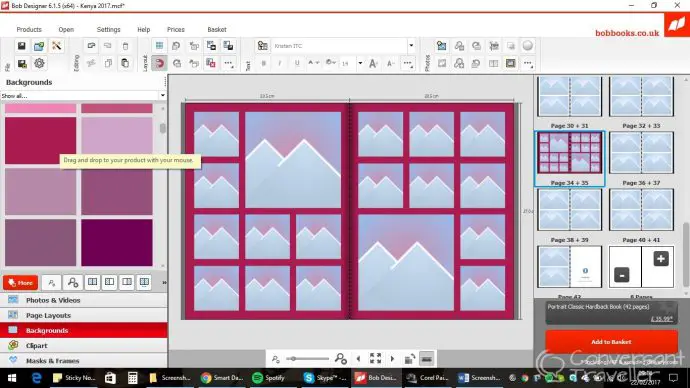Click the Bold formatting button
Screen dimensions: 690x388
[264, 63]
